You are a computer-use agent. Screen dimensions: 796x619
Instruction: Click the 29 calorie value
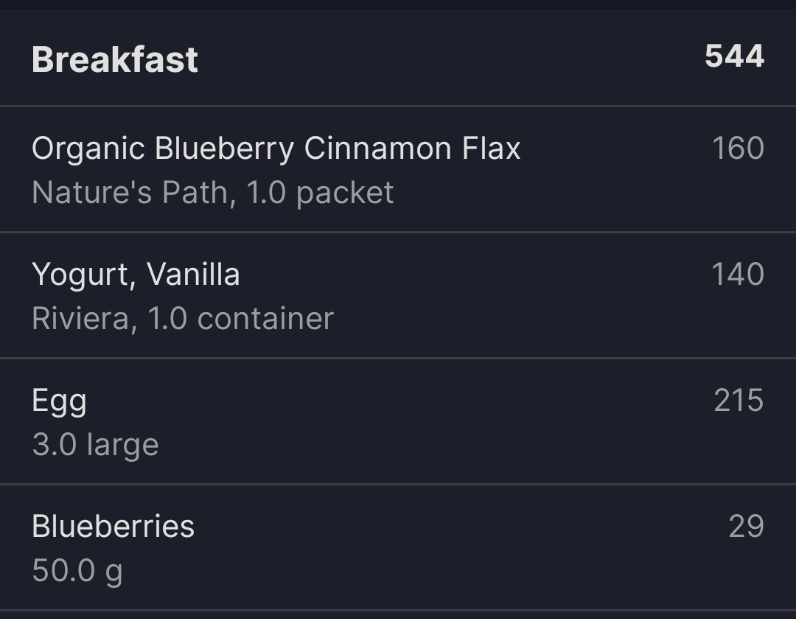coord(746,527)
